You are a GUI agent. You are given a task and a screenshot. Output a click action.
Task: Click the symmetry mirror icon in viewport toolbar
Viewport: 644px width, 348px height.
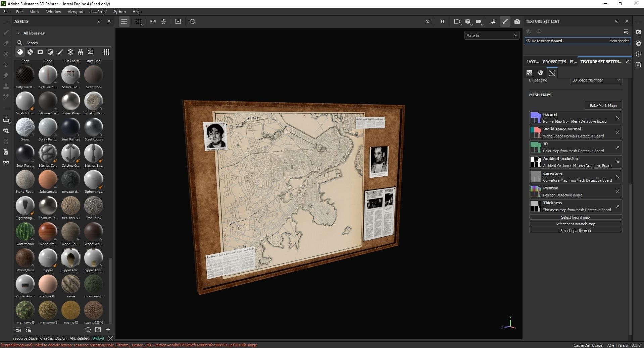point(153,21)
